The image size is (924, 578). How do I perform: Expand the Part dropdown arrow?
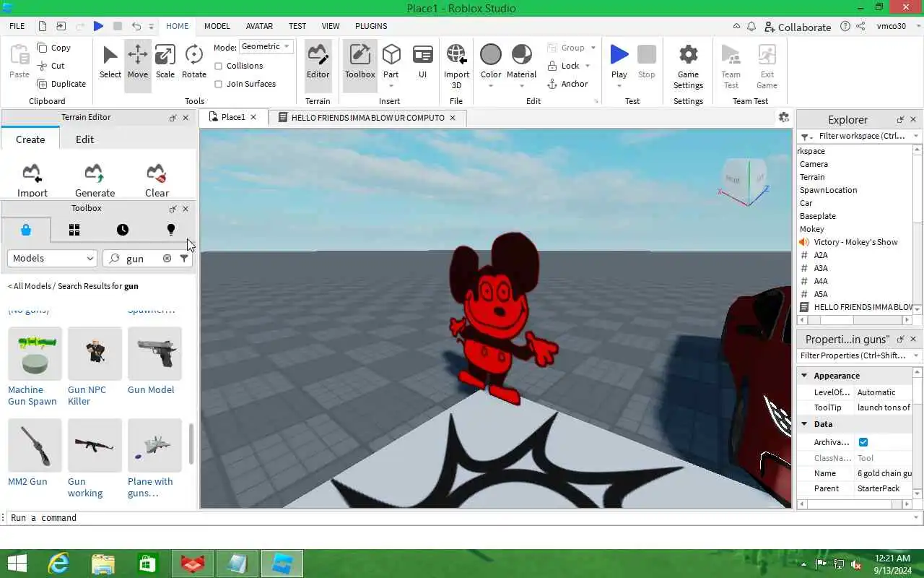pyautogui.click(x=391, y=86)
